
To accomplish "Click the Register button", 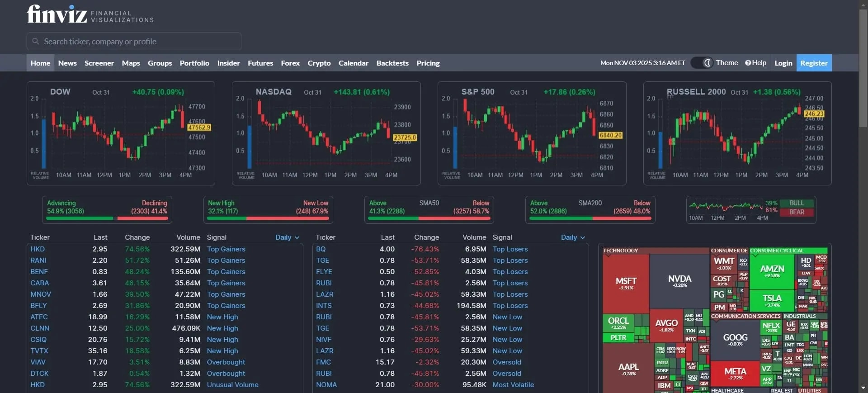I will tap(814, 63).
